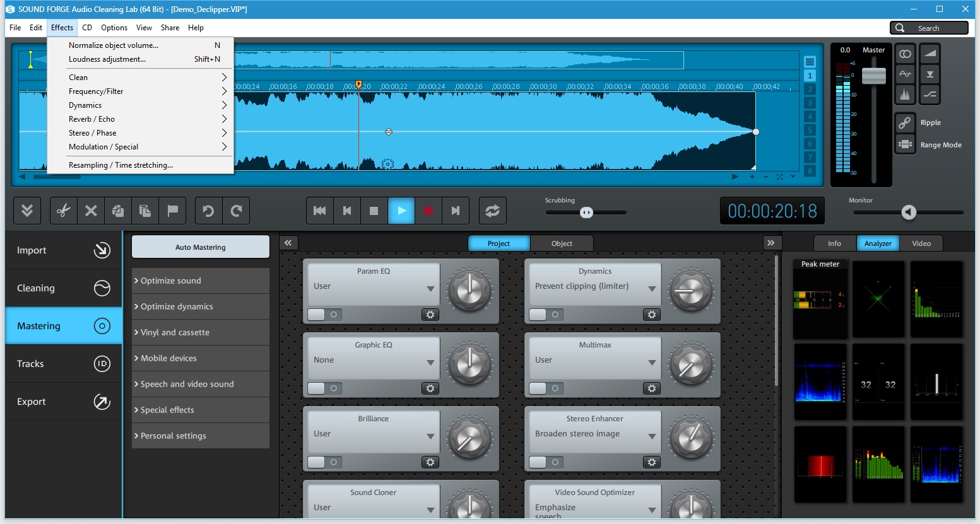The image size is (980, 524).
Task: Click the Search field
Action: tap(929, 28)
